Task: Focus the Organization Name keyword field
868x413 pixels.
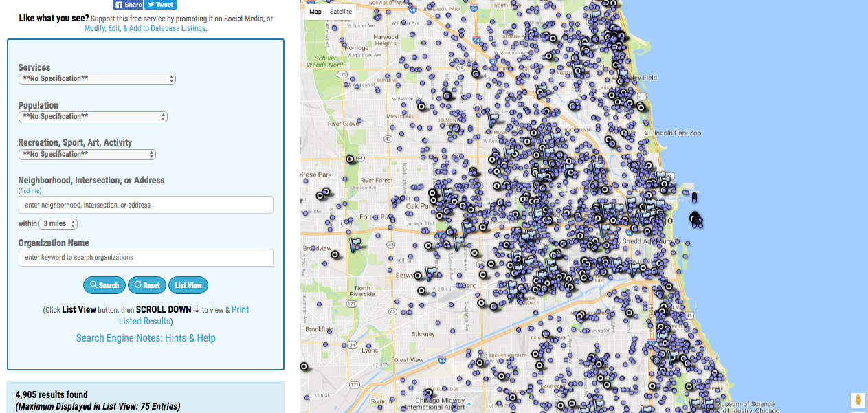Action: [146, 258]
